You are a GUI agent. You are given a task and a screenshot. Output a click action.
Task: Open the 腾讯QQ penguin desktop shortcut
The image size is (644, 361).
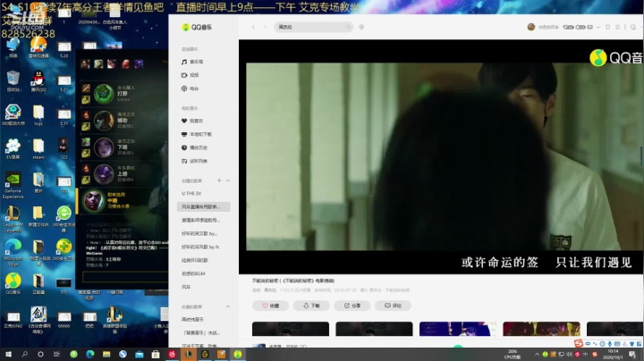[x=38, y=80]
